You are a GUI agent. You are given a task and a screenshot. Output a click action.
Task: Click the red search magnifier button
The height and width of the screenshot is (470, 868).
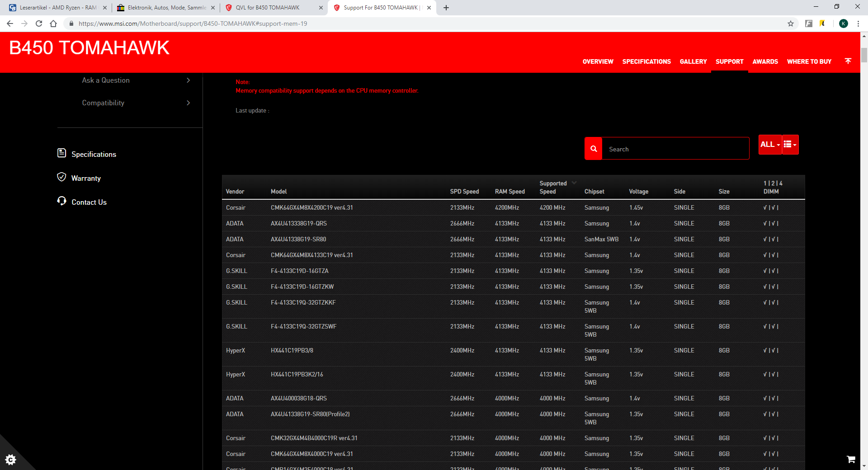[593, 149]
